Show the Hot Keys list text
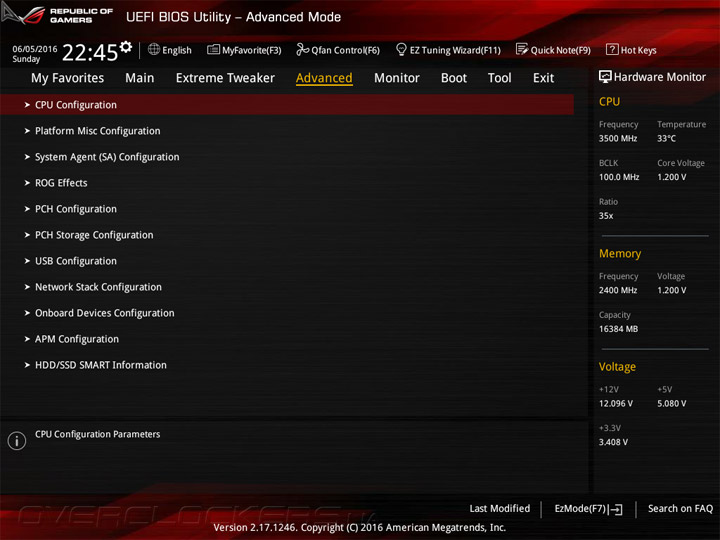 (x=638, y=50)
